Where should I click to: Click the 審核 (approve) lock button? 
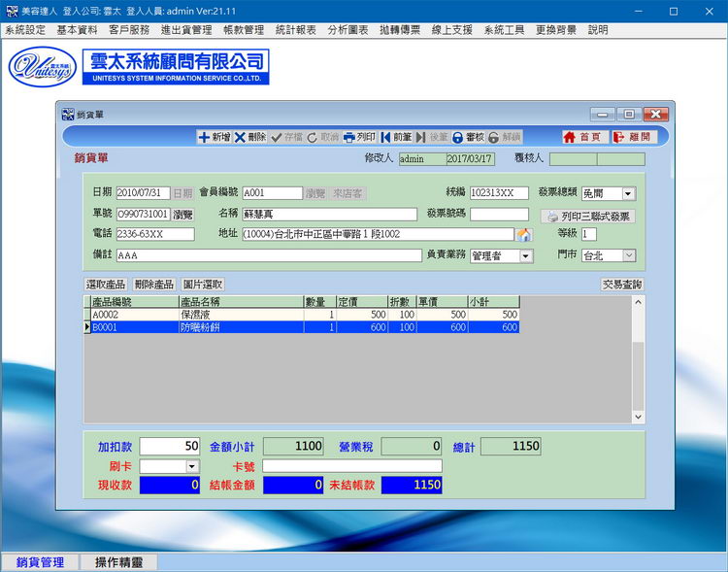468,138
